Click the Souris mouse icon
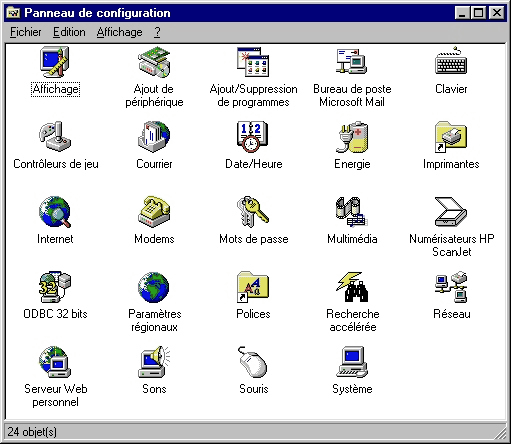This screenshot has width=511, height=444. (253, 362)
